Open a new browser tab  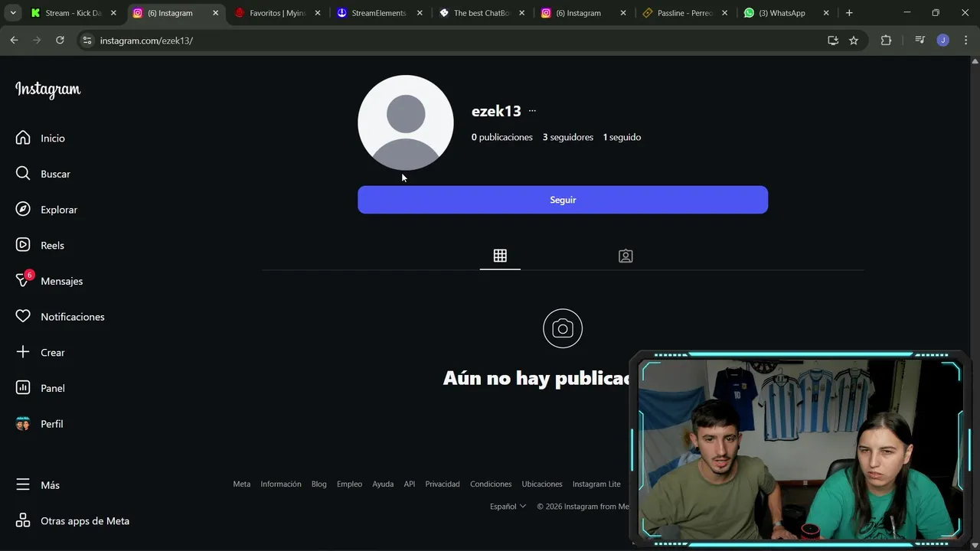coord(849,13)
